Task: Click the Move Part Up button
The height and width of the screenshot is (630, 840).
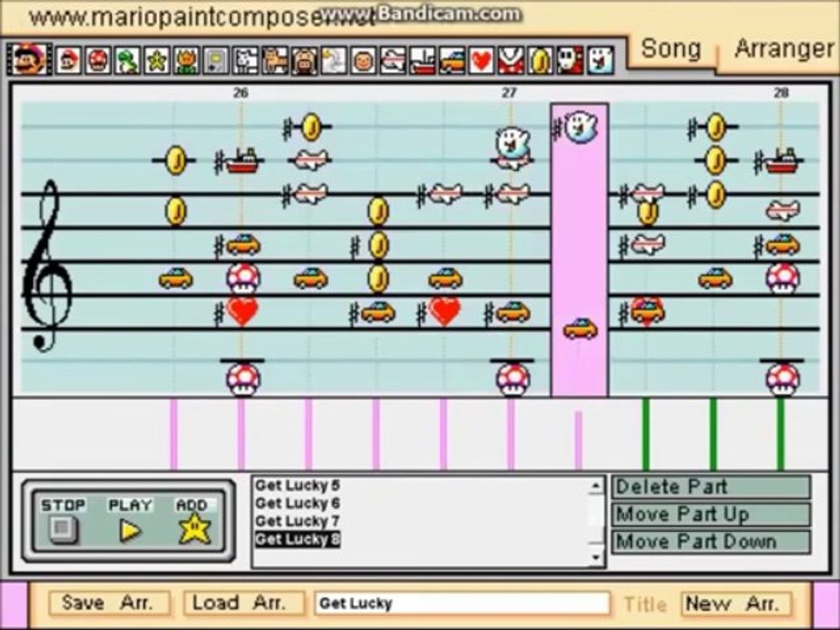Action: (710, 514)
